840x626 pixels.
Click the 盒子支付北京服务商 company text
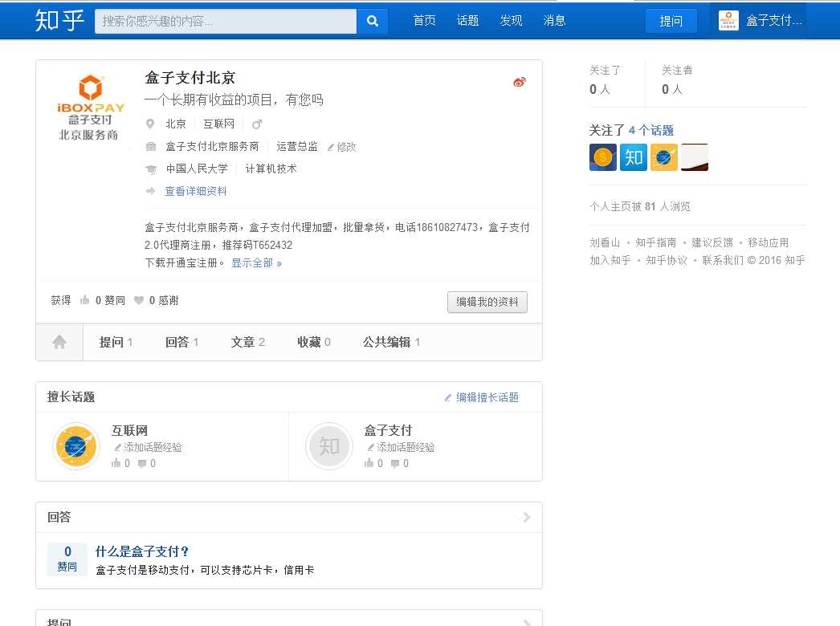click(x=212, y=146)
